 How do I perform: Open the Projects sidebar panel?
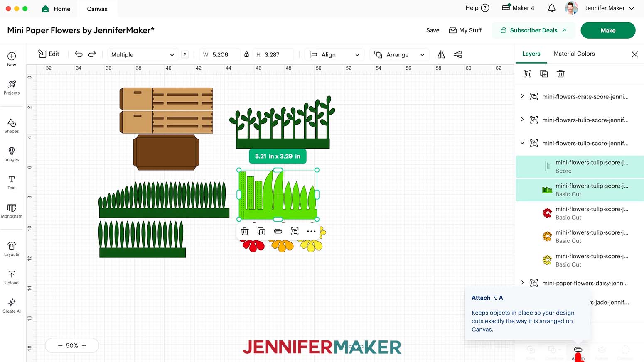[x=12, y=88]
